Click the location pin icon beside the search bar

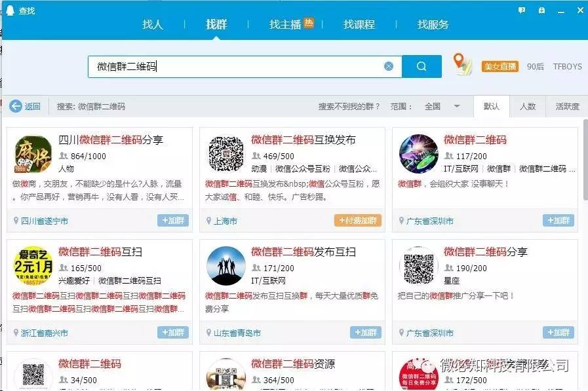pos(460,65)
